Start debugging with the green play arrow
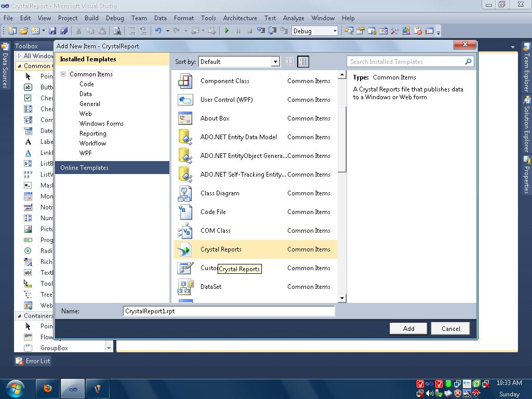The width and height of the screenshot is (532, 399). tap(227, 31)
